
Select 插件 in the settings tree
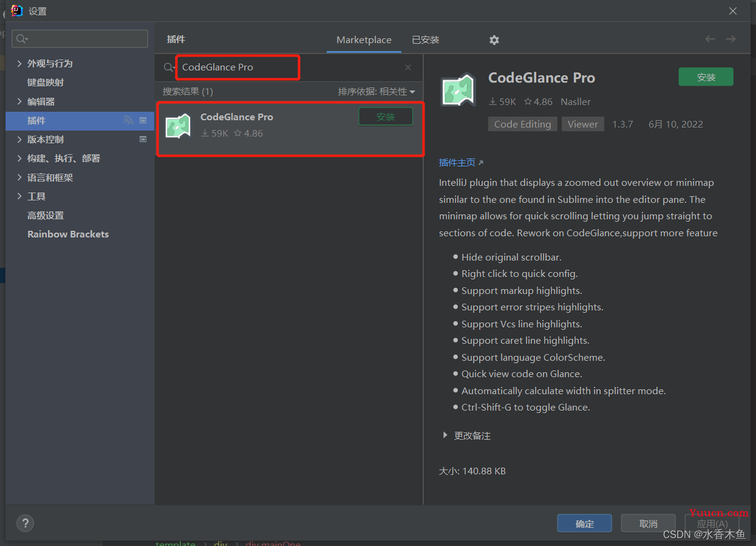80,120
